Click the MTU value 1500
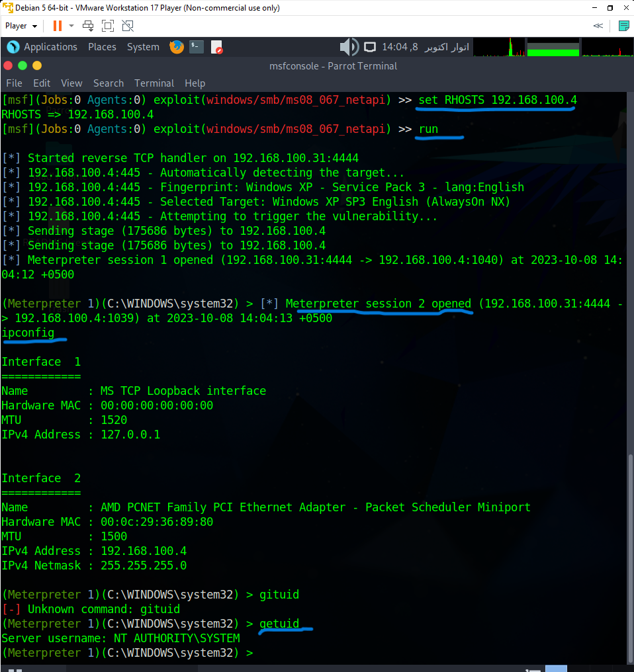The image size is (634, 672). 114,537
